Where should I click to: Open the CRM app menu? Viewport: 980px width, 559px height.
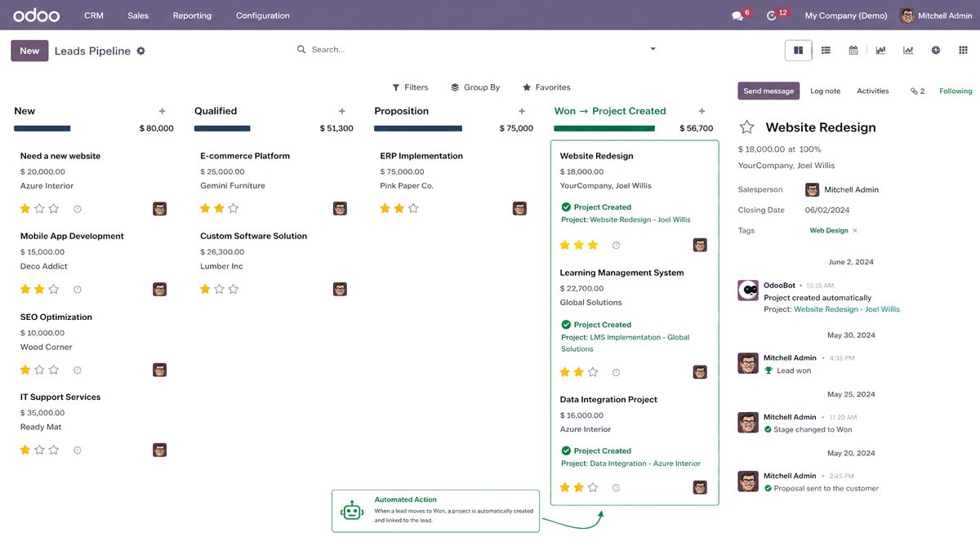94,16
